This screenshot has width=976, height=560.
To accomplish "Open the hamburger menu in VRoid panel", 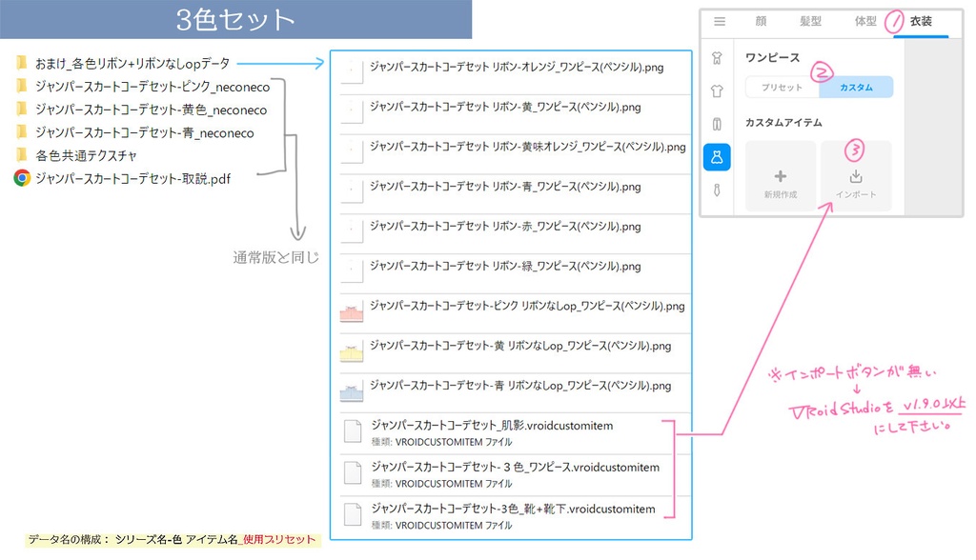I will coord(719,21).
